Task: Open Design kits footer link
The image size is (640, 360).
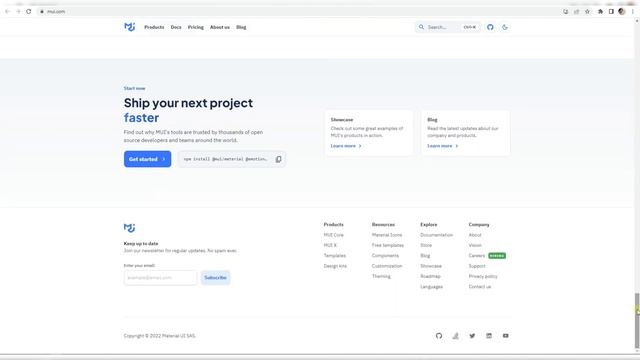Action: point(335,266)
